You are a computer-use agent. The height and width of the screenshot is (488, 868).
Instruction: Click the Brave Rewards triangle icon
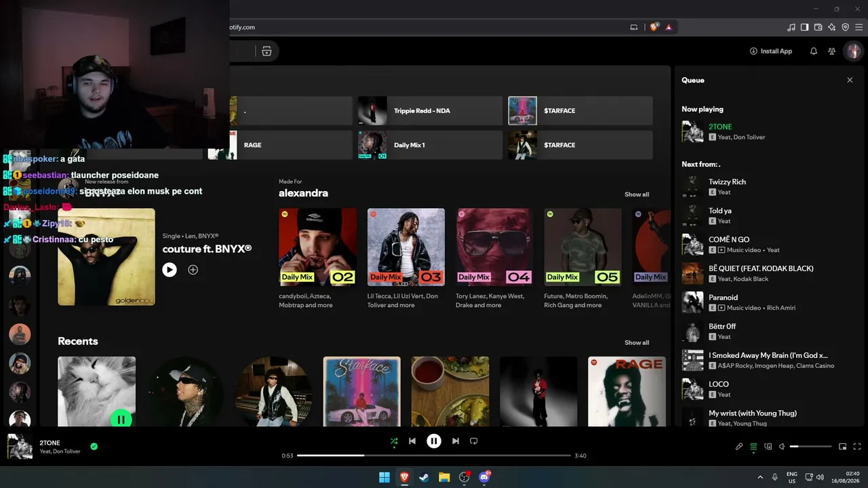click(669, 27)
